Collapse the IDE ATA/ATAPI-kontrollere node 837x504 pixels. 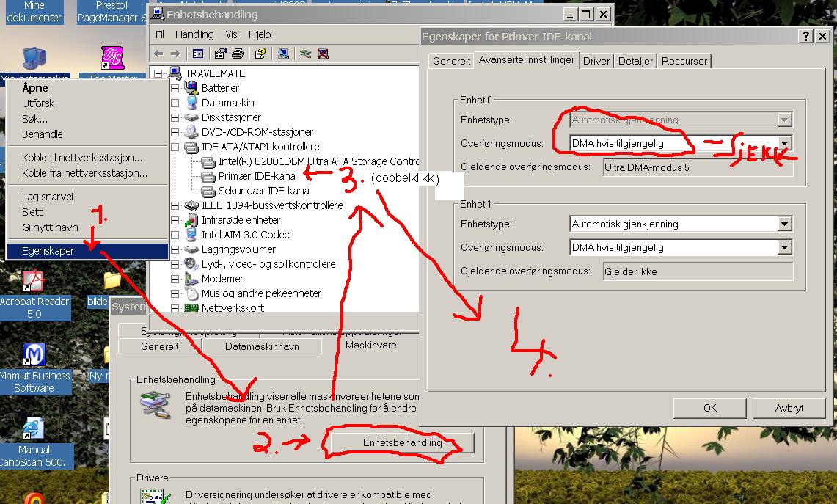pos(175,147)
